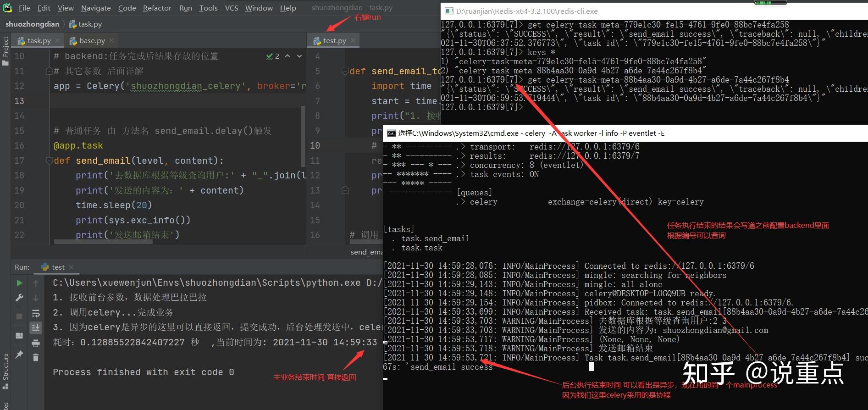Viewport: 868px width, 410px height.
Task: Open the Code menu
Action: (x=127, y=8)
